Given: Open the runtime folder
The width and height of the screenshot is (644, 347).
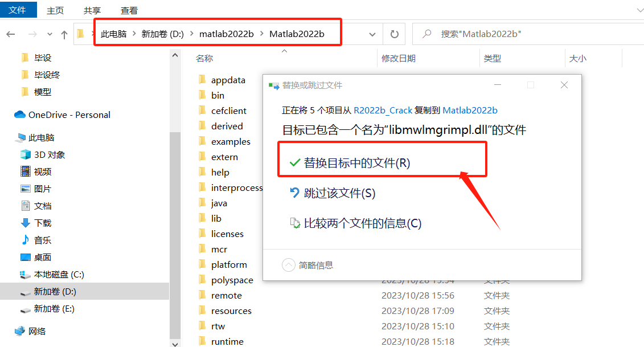Looking at the screenshot, I should click(x=227, y=341).
